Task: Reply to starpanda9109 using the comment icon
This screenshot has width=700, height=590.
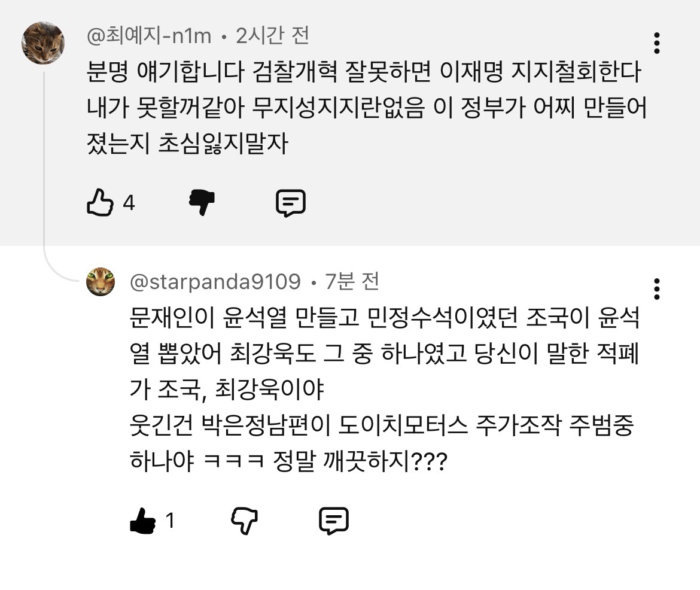Action: tap(334, 521)
